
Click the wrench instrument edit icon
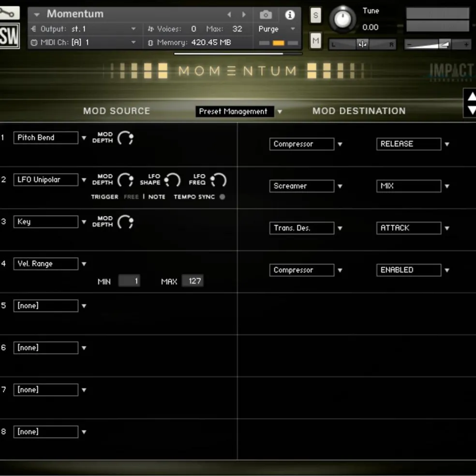coord(8,13)
